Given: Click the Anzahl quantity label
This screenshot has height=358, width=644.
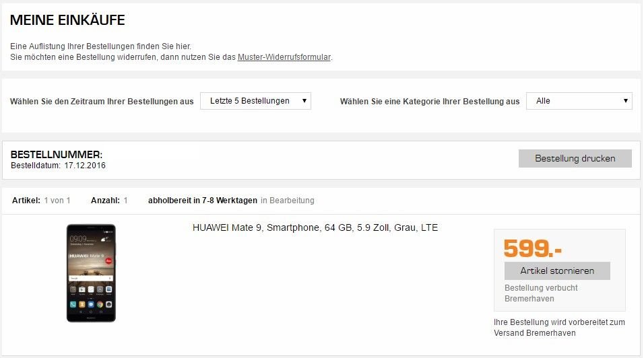Looking at the screenshot, I should 105,201.
